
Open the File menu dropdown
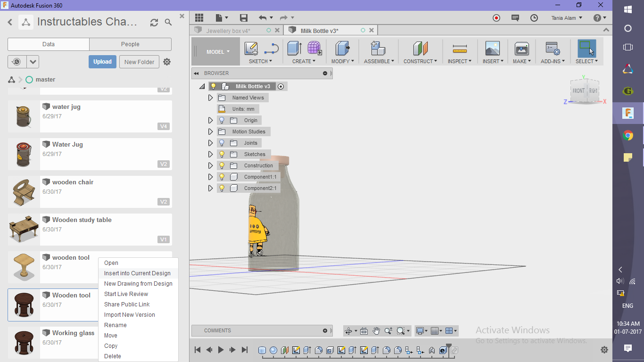click(222, 18)
